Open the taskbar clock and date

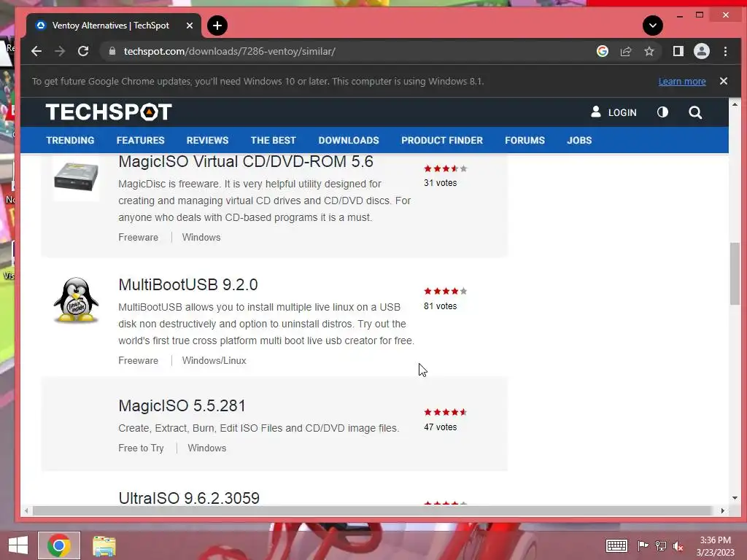click(716, 546)
